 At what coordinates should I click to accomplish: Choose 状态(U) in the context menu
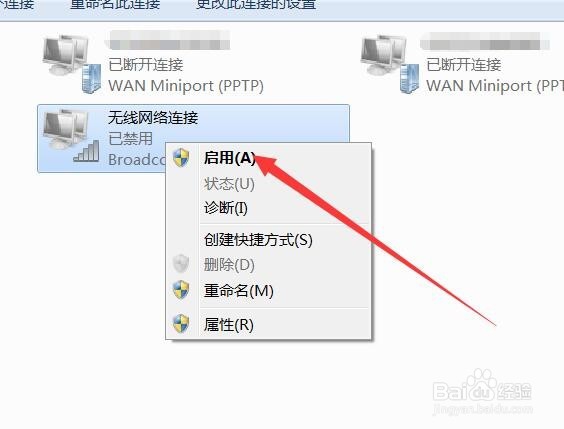coord(229,184)
